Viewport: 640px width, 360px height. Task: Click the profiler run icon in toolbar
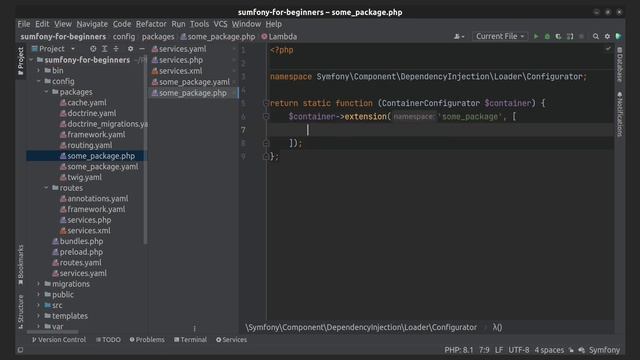click(x=570, y=36)
